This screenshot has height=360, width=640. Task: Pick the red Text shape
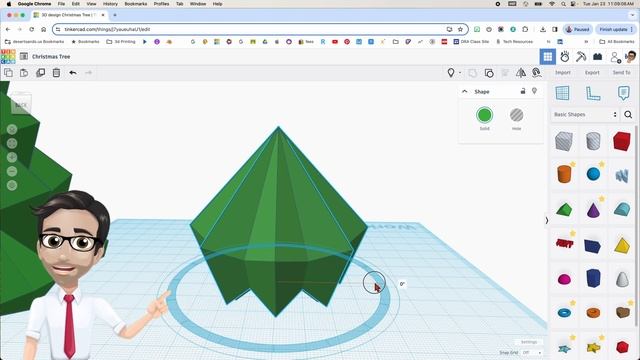(x=564, y=244)
